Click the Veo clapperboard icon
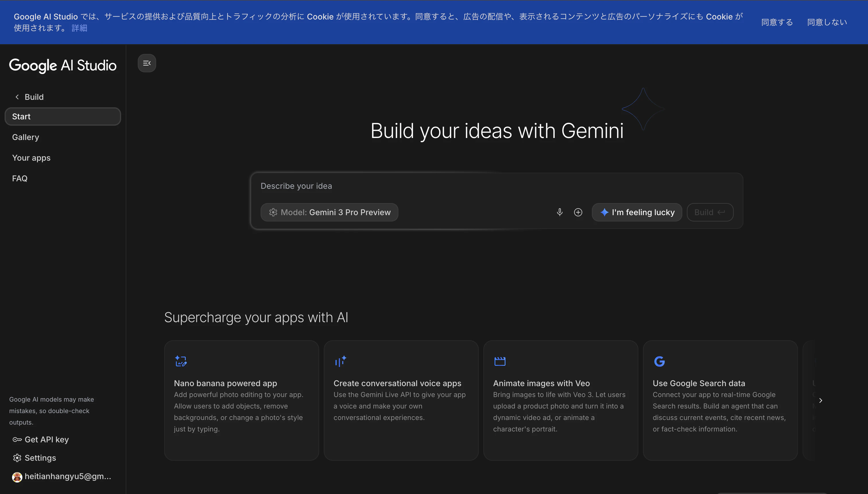The height and width of the screenshot is (494, 868). coord(500,361)
